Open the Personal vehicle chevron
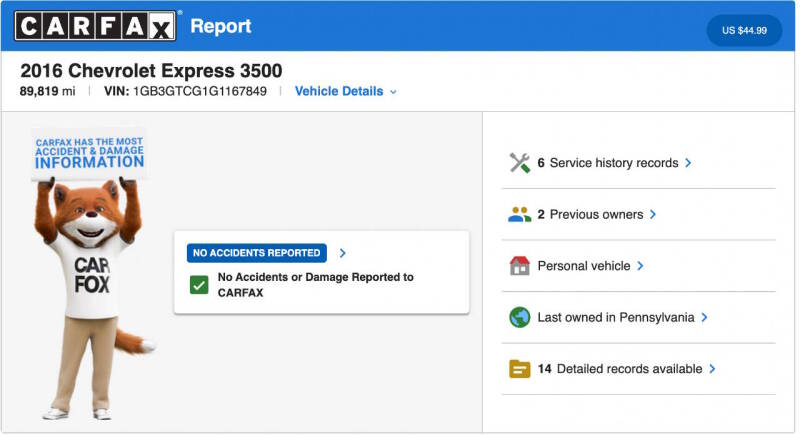This screenshot has width=800, height=438. point(640,266)
